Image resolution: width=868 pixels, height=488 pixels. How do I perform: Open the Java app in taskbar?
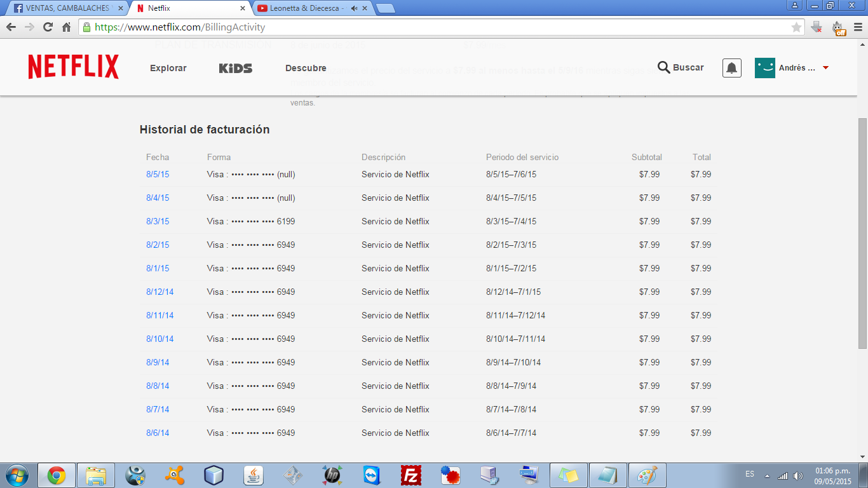254,475
